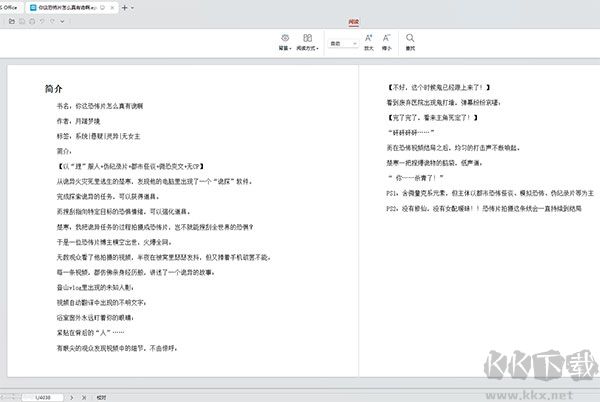
Task: Click the line starting with PS2 on right page
Action: click(484, 208)
